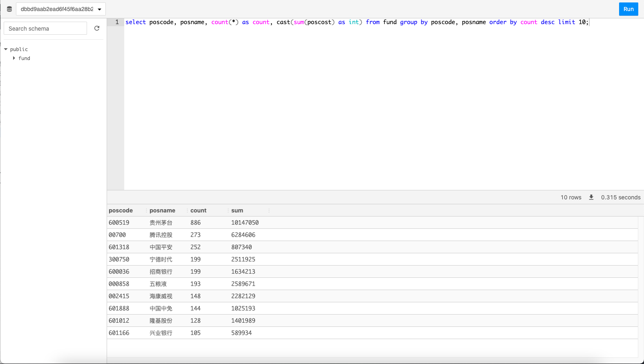
Task: Click the database stack icon
Action: coord(9,9)
